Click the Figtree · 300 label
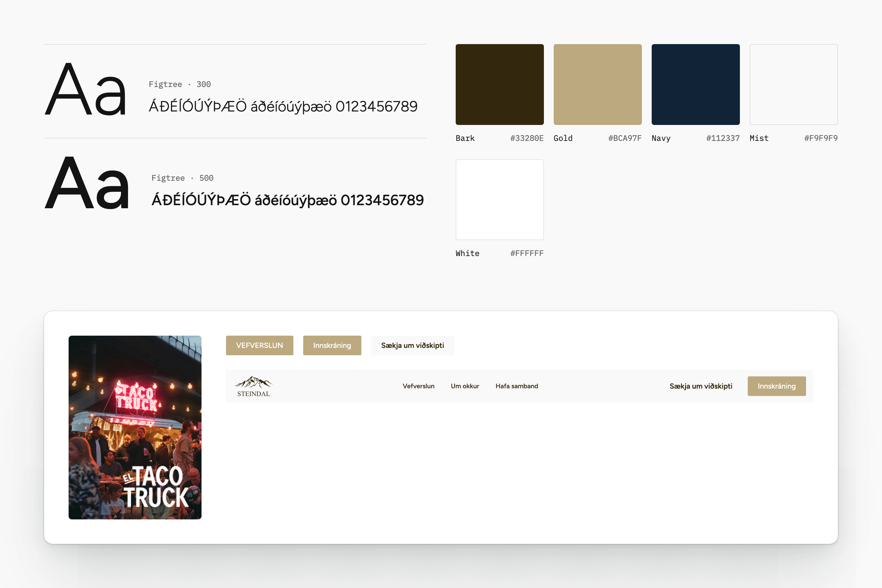The height and width of the screenshot is (588, 882). click(x=180, y=85)
